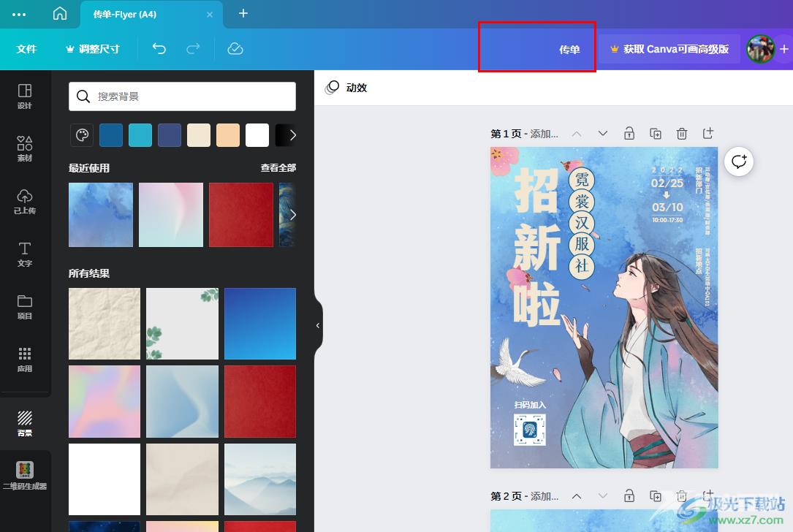Open the 文字 text panel
The width and height of the screenshot is (793, 532).
coord(25,254)
